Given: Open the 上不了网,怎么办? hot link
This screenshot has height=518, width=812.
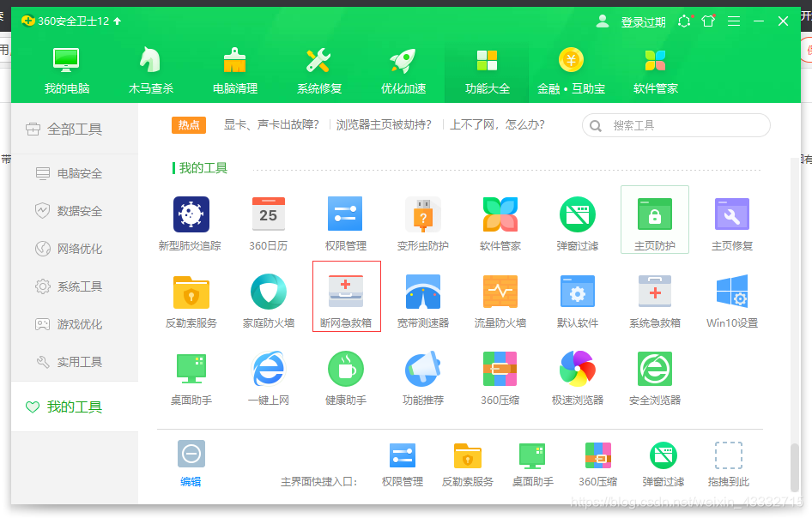Looking at the screenshot, I should 497,124.
